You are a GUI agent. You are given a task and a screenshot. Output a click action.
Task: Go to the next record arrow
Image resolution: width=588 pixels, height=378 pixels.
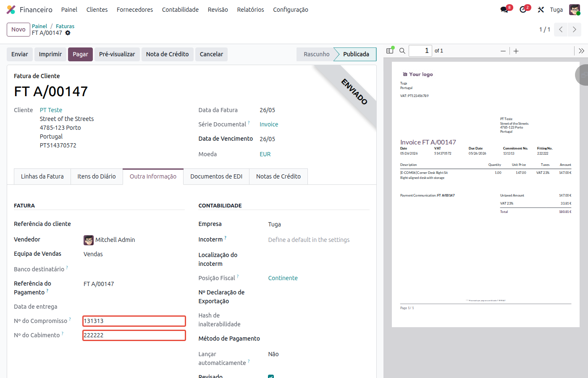575,29
